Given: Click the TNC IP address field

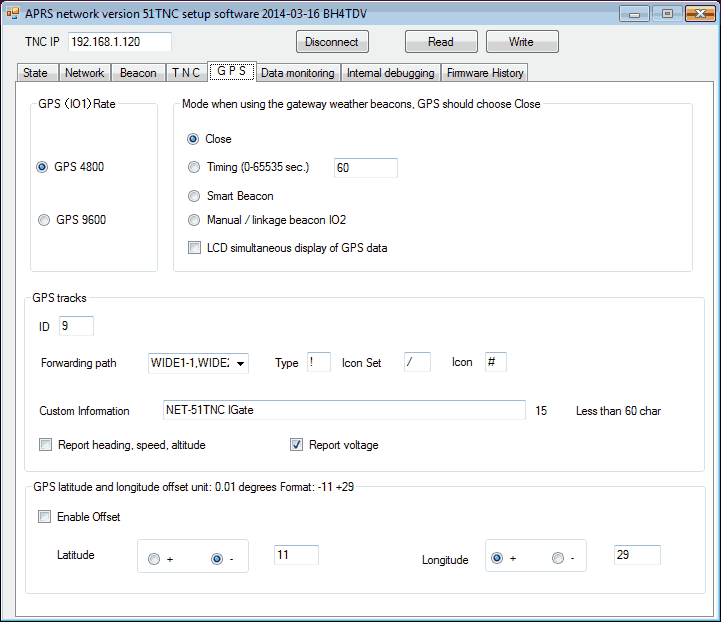Looking at the screenshot, I should [x=119, y=42].
